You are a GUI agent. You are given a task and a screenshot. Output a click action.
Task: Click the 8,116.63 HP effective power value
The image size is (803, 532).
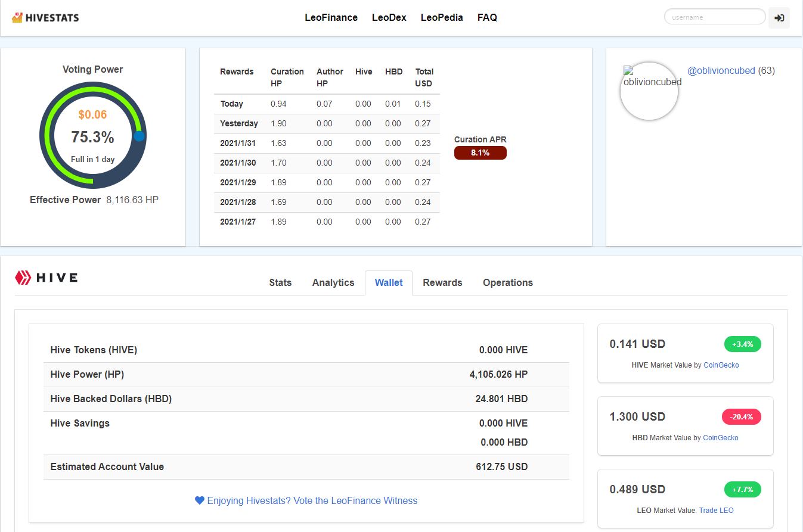[132, 200]
